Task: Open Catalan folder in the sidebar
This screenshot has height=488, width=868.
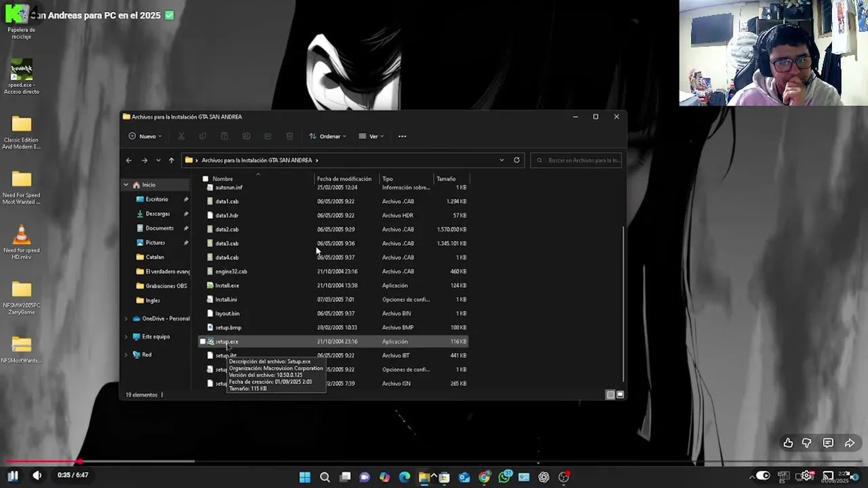Action: [155, 257]
